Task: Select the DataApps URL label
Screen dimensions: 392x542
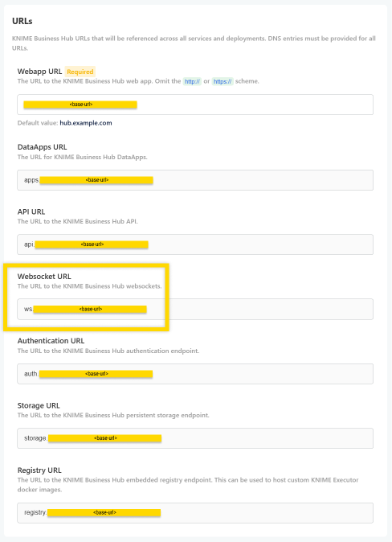Action: 42,147
